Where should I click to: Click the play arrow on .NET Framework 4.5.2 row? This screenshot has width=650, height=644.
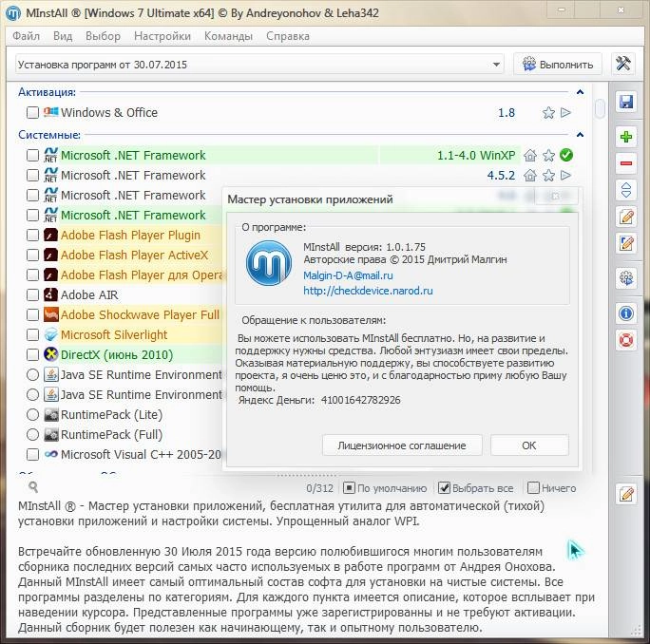565,176
